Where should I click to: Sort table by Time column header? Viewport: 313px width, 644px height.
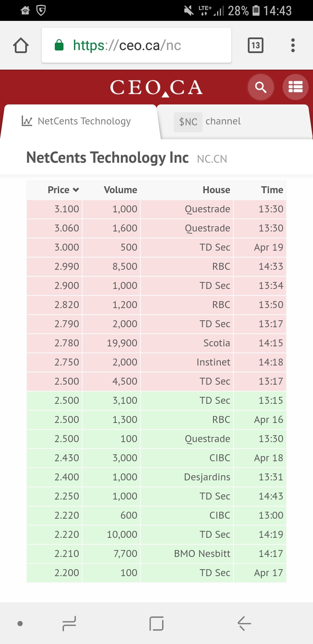(x=272, y=190)
